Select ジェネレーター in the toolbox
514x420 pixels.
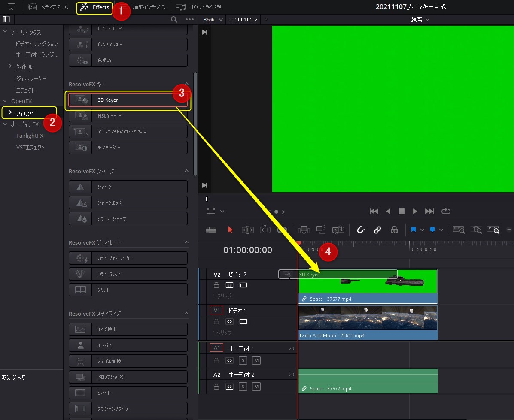(x=31, y=79)
